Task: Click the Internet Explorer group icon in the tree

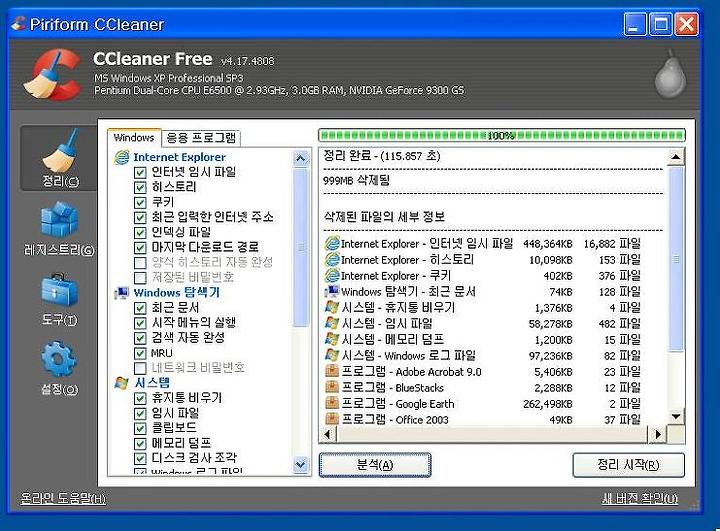Action: coord(122,157)
